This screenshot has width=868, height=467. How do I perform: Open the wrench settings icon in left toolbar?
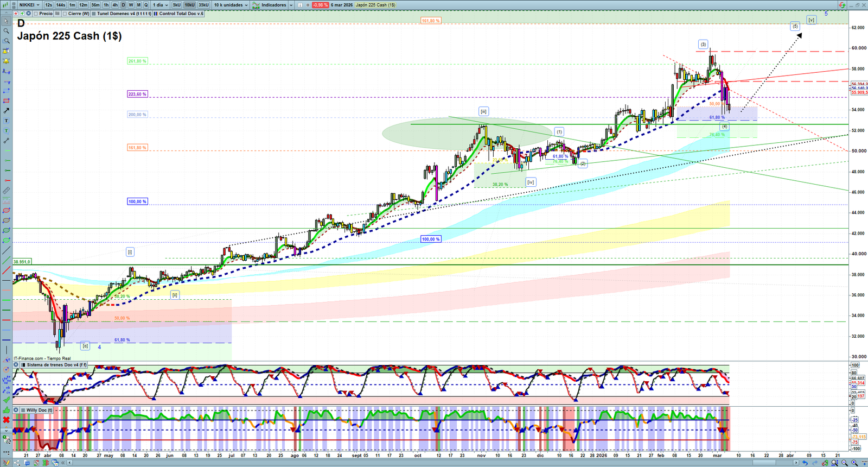[7, 440]
